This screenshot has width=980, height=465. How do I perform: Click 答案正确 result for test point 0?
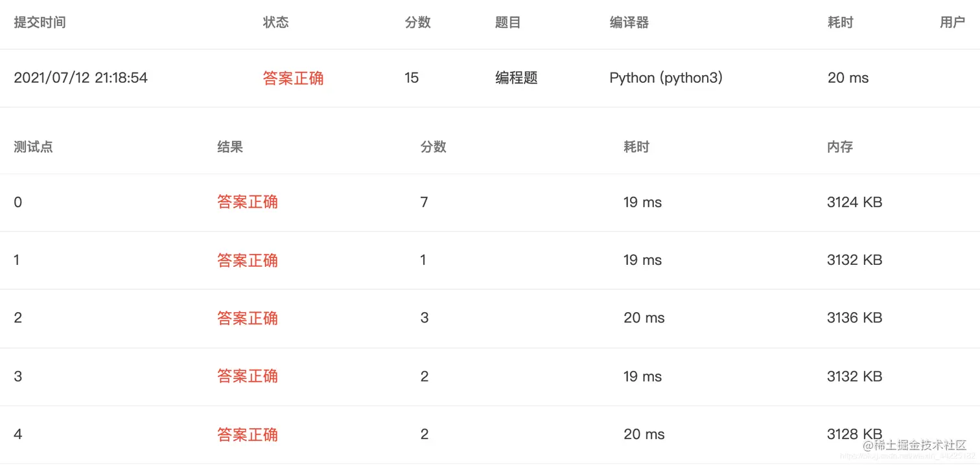point(248,202)
